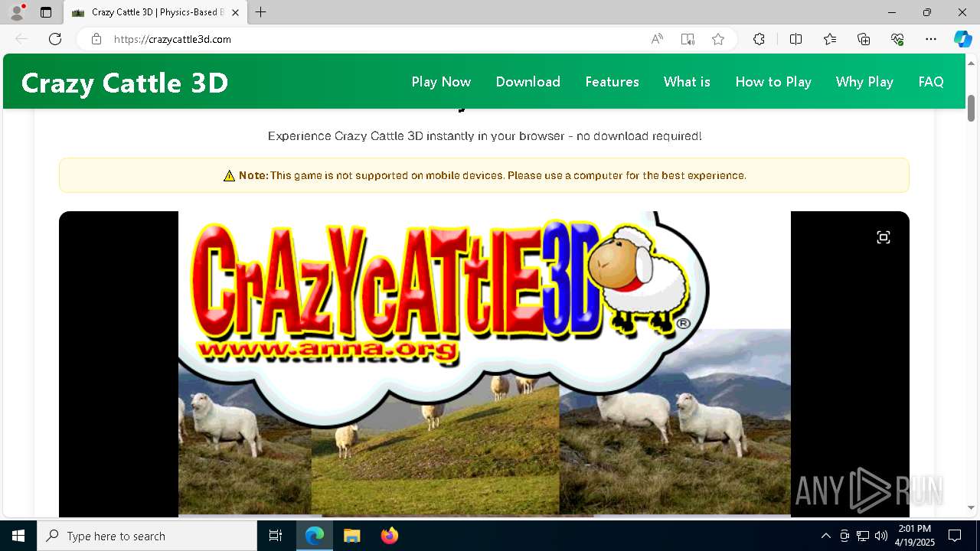Click the mobile devices warning note
The image size is (980, 551).
(484, 175)
